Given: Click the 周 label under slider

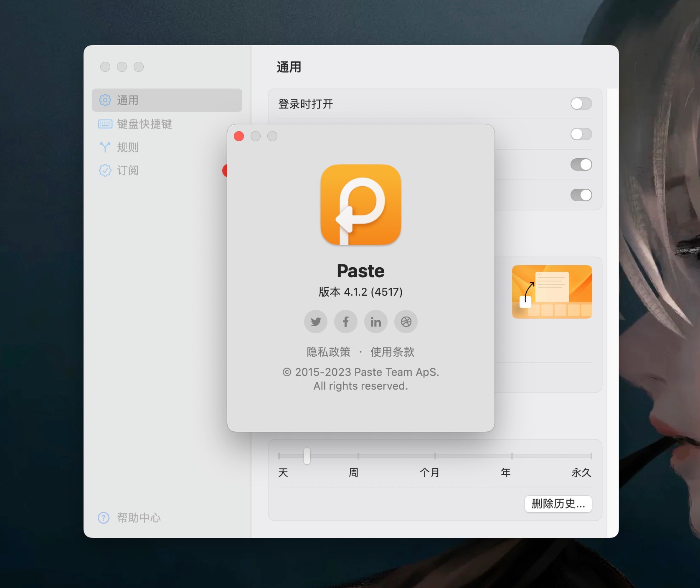Looking at the screenshot, I should tap(354, 472).
